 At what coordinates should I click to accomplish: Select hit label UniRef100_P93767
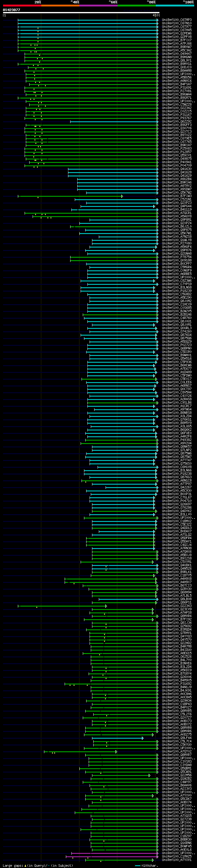(176, 118)
